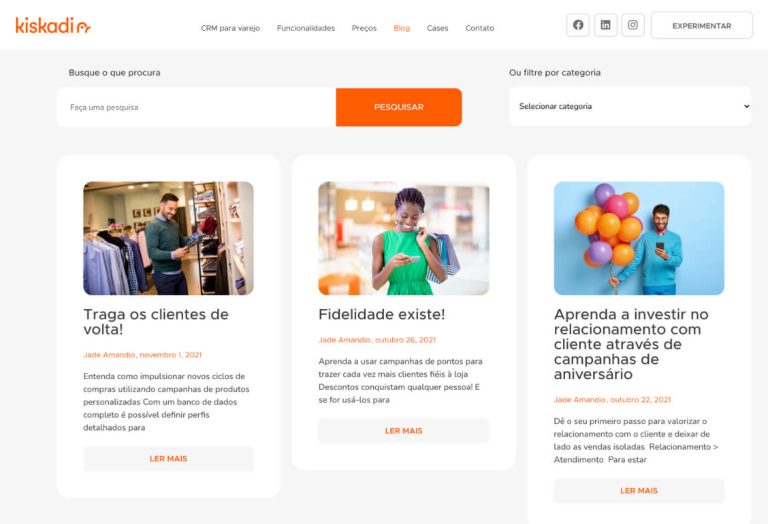Open the Cases menu item
This screenshot has width=768, height=524.
pyautogui.click(x=437, y=28)
